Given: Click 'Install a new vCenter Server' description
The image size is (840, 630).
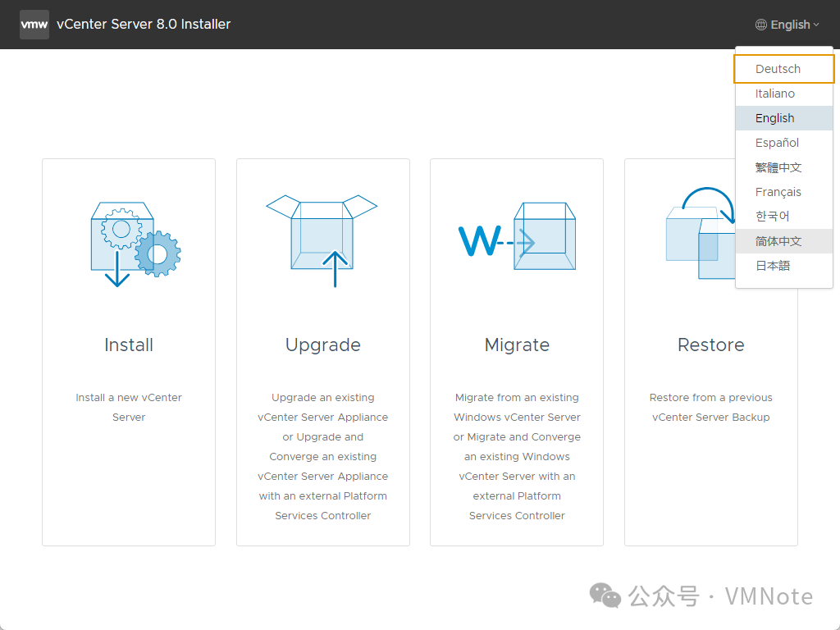Looking at the screenshot, I should [x=129, y=407].
